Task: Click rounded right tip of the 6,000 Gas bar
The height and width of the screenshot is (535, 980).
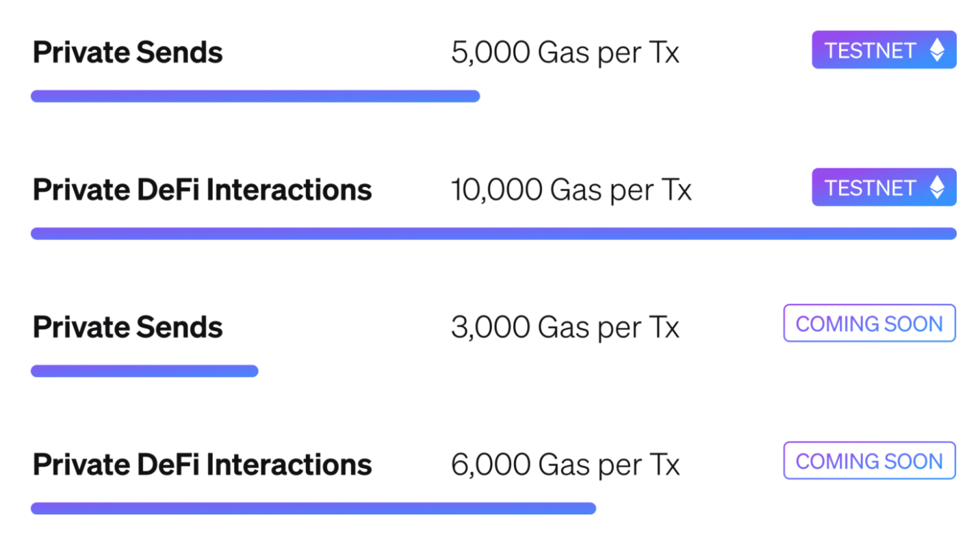Action: [591, 508]
